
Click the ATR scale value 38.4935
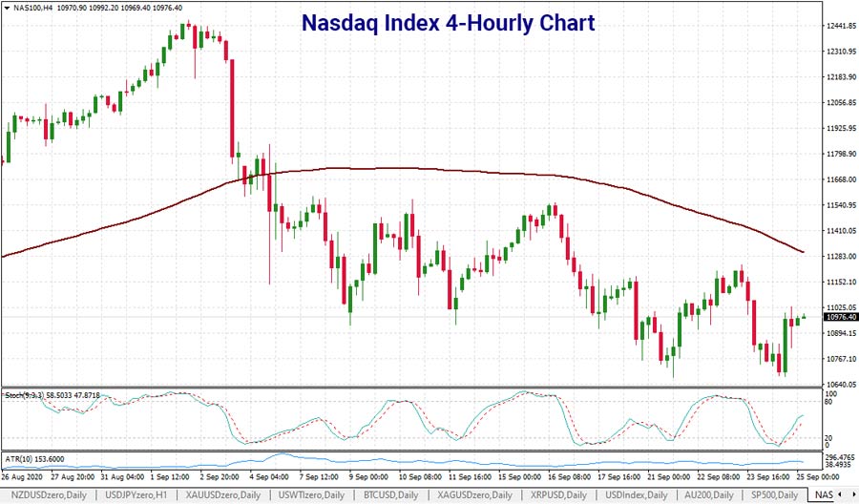tap(838, 464)
